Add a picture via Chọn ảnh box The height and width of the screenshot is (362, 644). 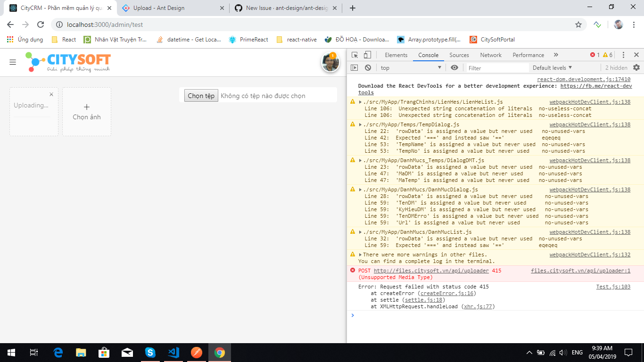pyautogui.click(x=87, y=112)
